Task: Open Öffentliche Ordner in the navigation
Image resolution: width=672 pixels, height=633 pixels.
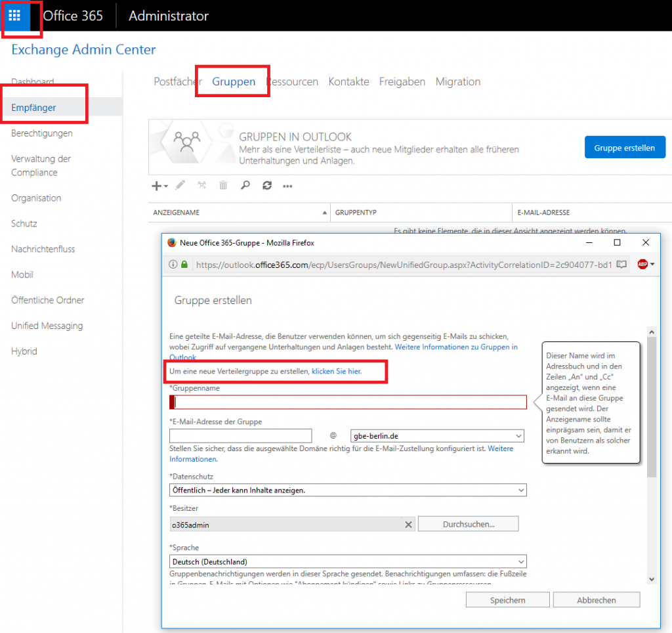Action: click(47, 300)
